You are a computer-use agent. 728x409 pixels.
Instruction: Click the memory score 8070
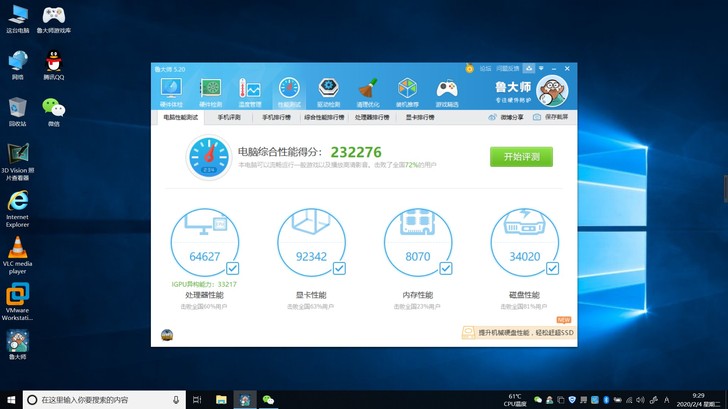tap(418, 256)
